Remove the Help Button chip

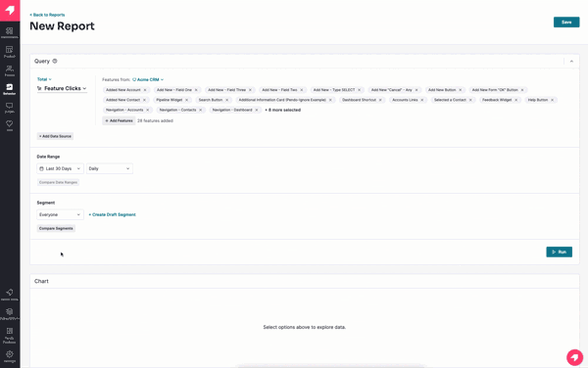552,100
